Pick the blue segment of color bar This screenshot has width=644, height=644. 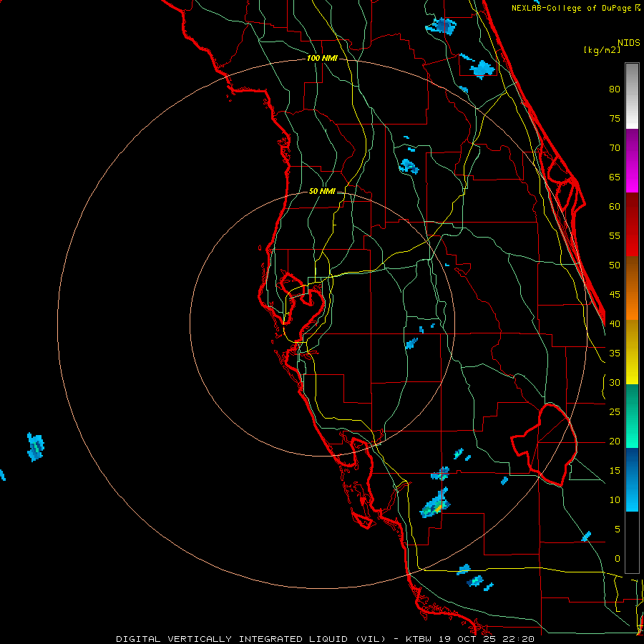tap(632, 479)
